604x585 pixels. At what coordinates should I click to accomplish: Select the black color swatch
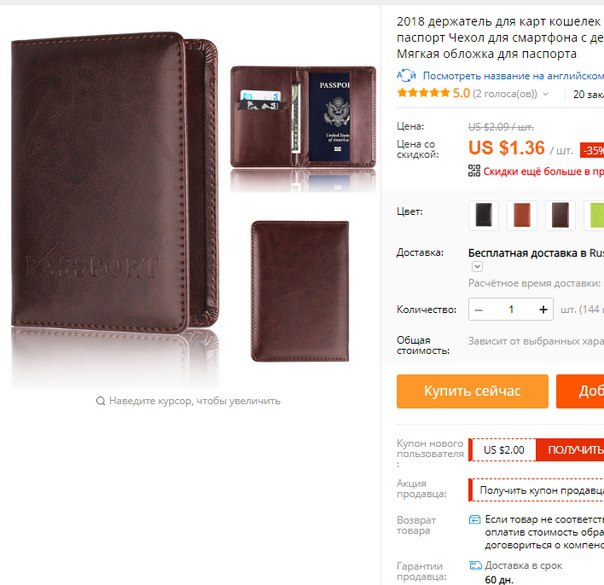point(483,215)
